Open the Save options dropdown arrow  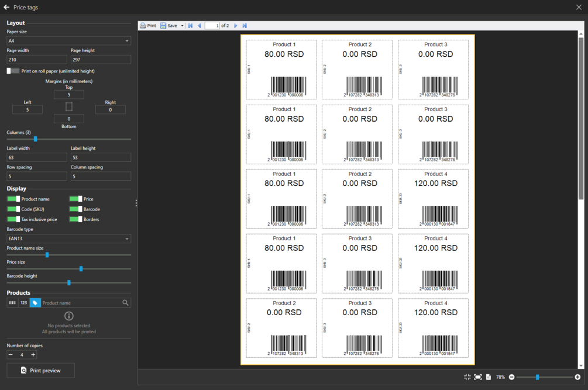(x=182, y=26)
